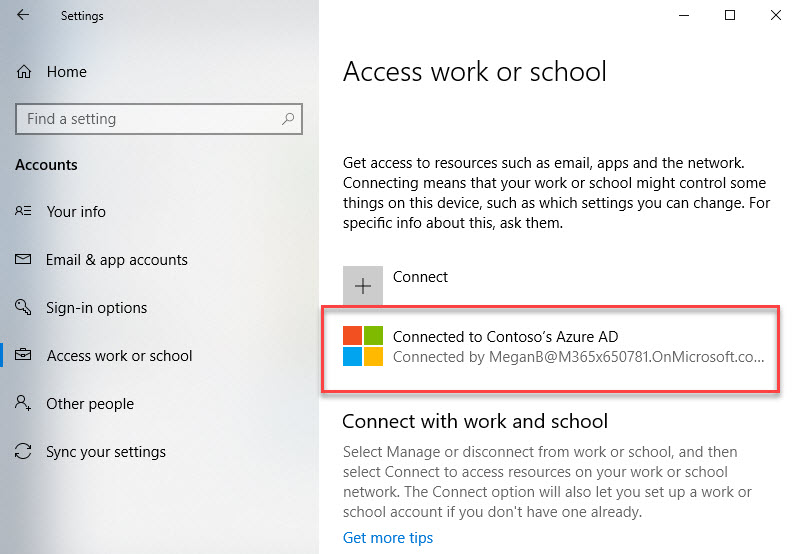Image resolution: width=793 pixels, height=554 pixels.
Task: Click the Your info person icon
Action: [23, 211]
